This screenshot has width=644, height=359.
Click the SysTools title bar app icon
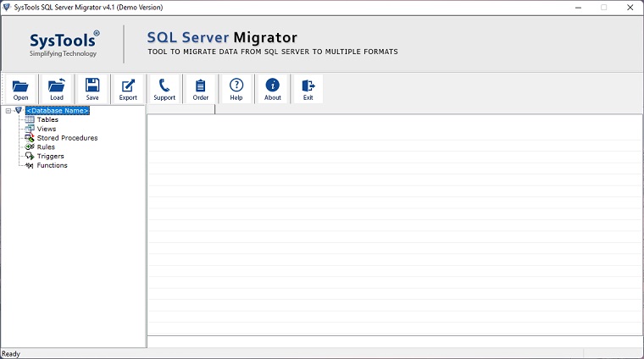click(x=7, y=7)
